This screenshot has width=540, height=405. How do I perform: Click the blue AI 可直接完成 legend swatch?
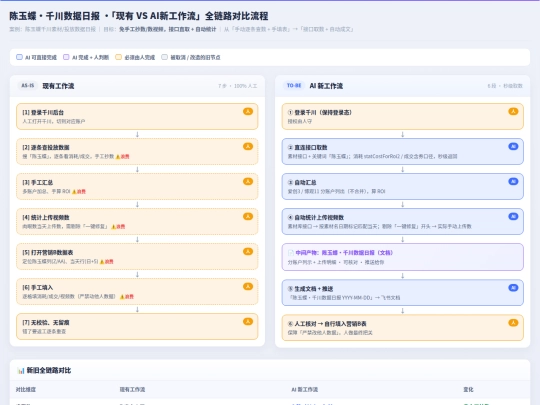[19, 57]
